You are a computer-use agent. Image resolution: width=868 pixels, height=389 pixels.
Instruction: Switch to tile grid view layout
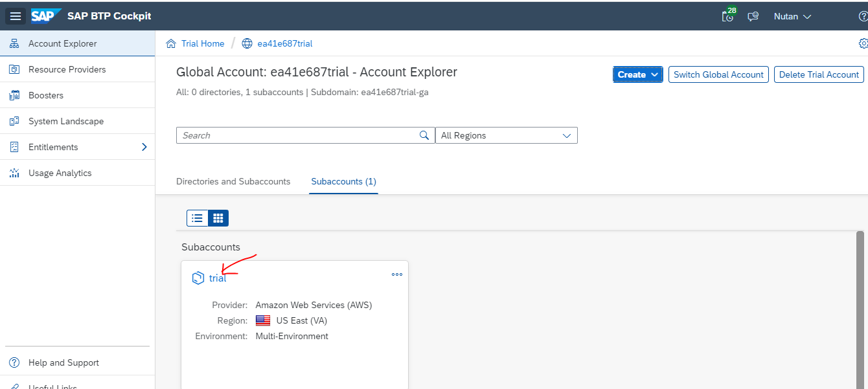point(218,218)
